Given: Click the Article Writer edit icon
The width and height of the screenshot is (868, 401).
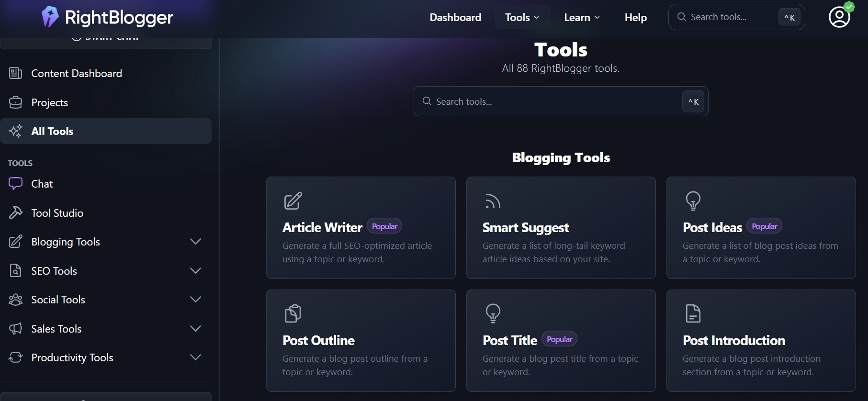Looking at the screenshot, I should pyautogui.click(x=293, y=201).
